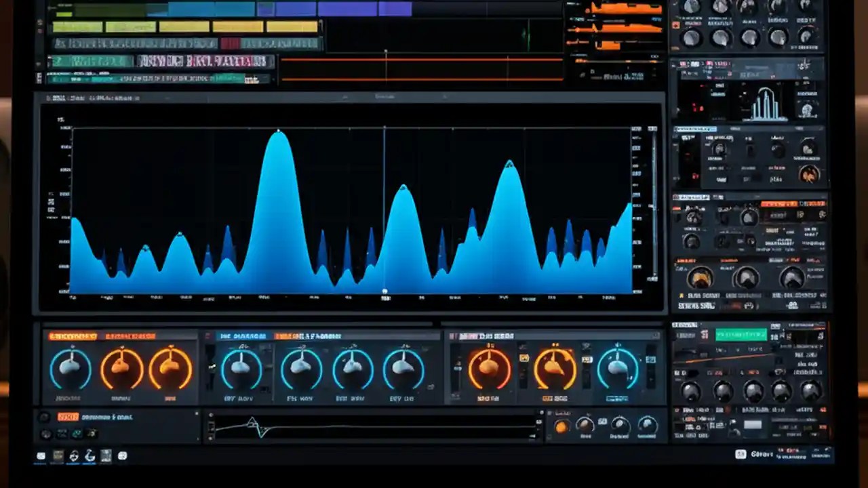Select the blue-highlighted tab on the middle knob panel

(244, 334)
